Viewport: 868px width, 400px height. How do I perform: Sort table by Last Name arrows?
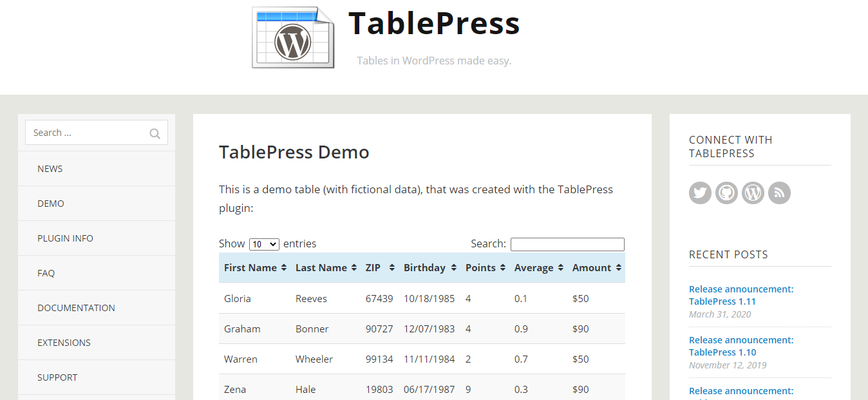coord(354,268)
